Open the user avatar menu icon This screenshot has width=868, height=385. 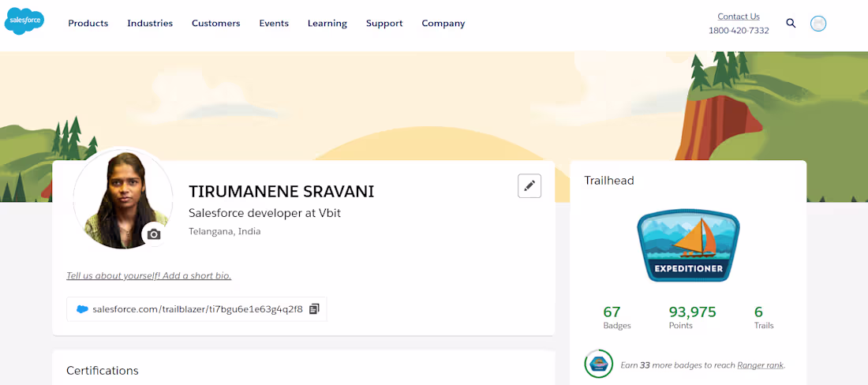coord(818,23)
